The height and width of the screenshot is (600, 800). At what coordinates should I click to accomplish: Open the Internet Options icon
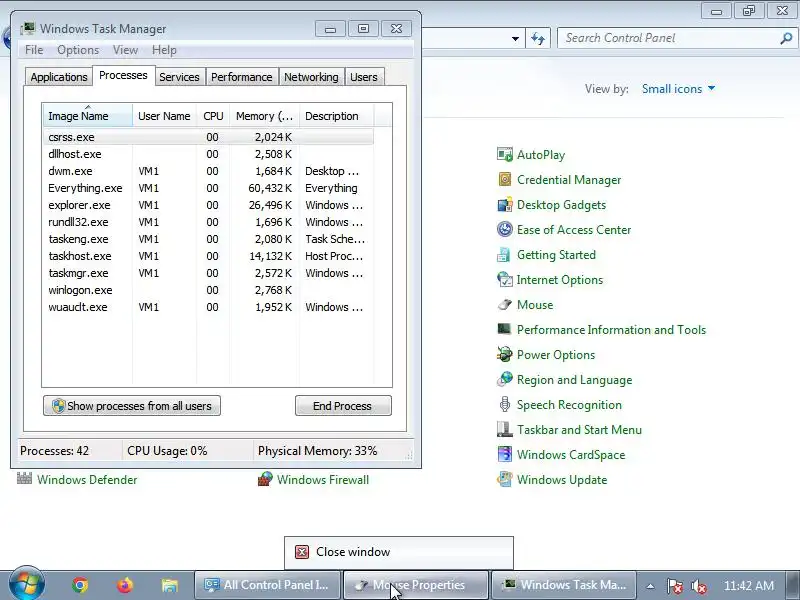(x=505, y=280)
